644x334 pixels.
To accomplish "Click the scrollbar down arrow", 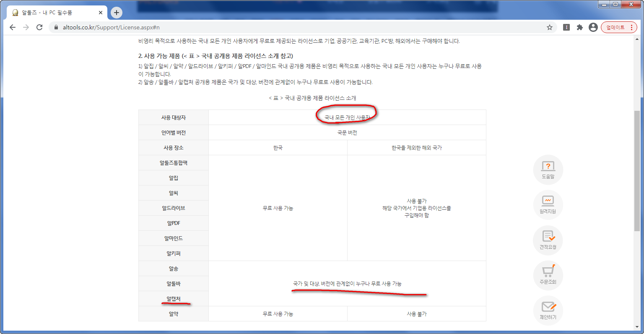I will click(x=637, y=326).
